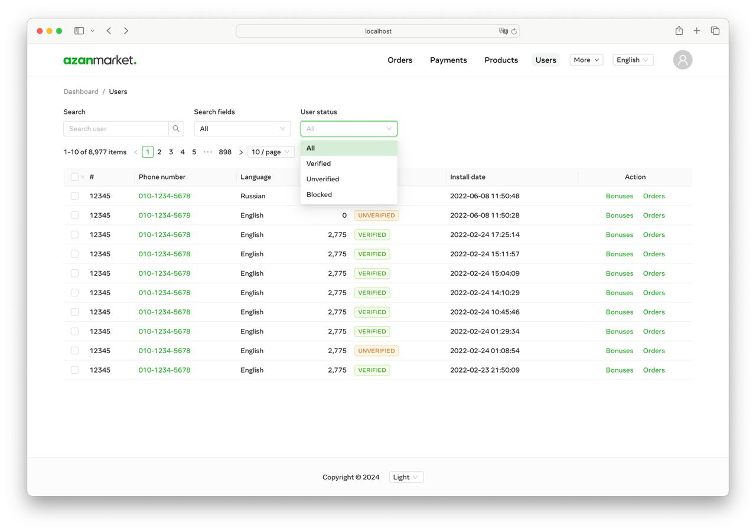The height and width of the screenshot is (532, 756).
Task: Click the browser back navigation arrow
Action: [x=109, y=30]
